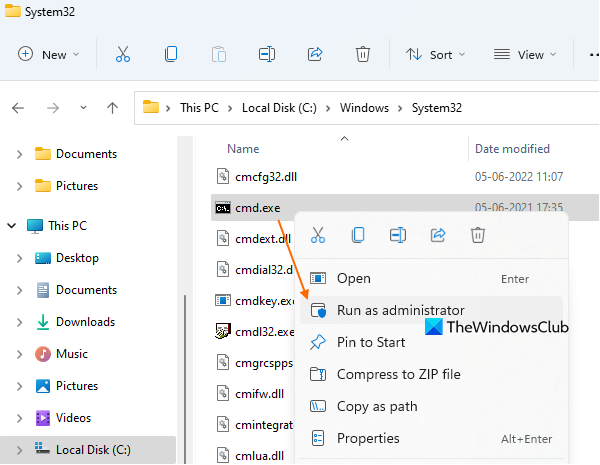Click the Up arrow navigation button
The width and height of the screenshot is (600, 465).
(113, 108)
